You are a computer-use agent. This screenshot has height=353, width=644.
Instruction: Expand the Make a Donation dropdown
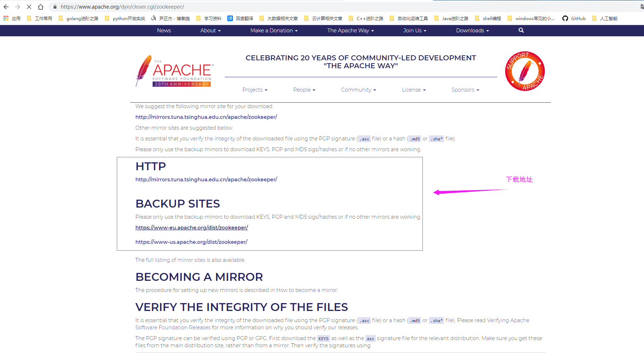tap(274, 31)
